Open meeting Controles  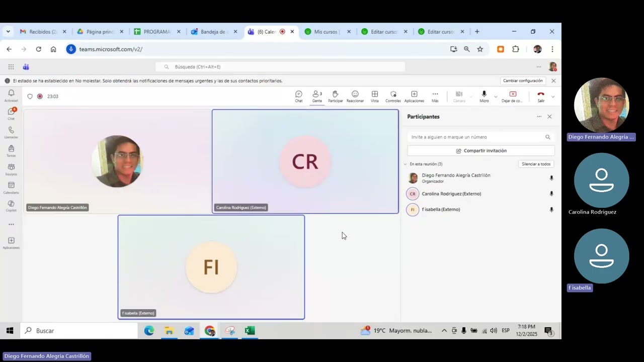point(393,97)
